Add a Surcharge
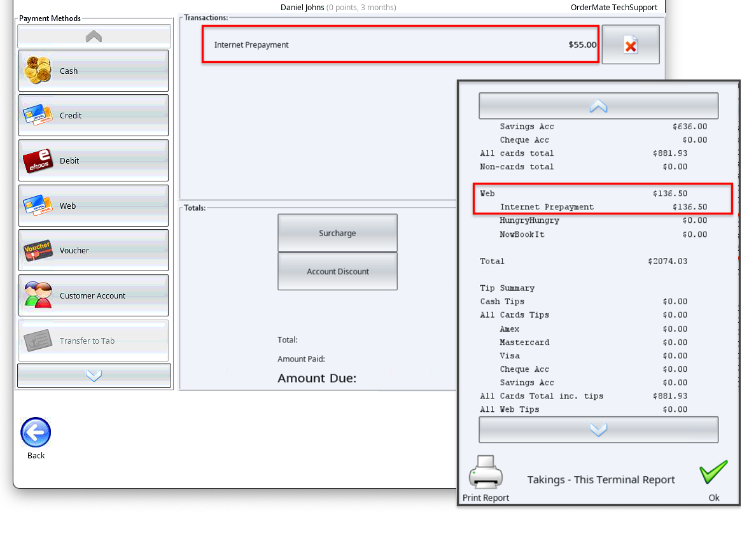Screen dimensions: 756x536 coord(337,233)
